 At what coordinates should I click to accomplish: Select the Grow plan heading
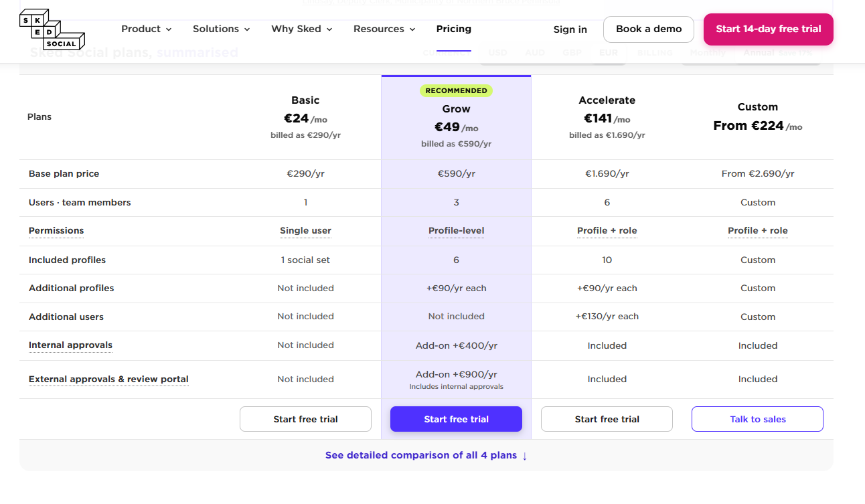pos(456,109)
